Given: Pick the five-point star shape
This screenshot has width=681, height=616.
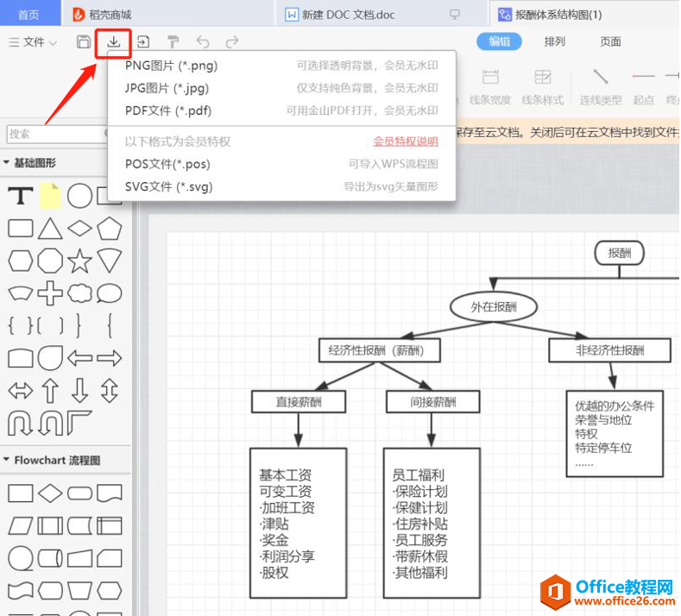Looking at the screenshot, I should (79, 261).
